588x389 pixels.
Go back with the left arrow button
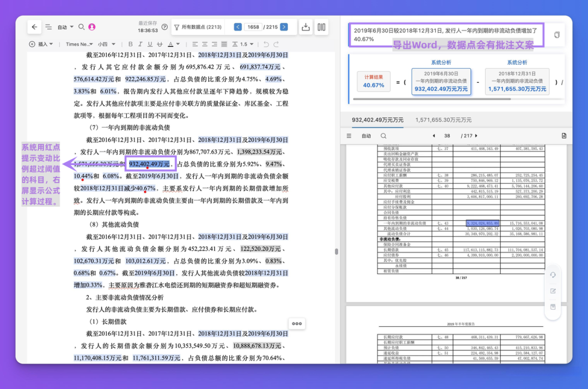point(34,27)
